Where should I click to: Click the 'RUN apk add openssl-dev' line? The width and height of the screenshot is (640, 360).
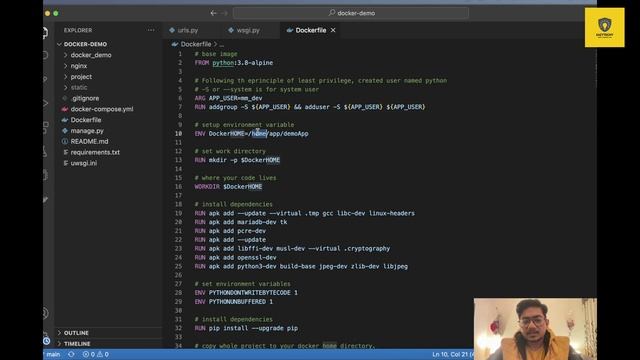(x=236, y=257)
